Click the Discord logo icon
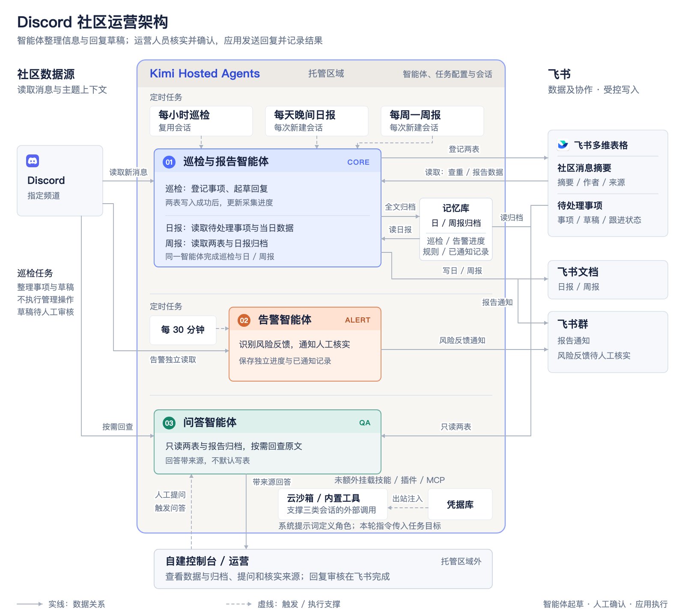The height and width of the screenshot is (616, 685). [x=33, y=161]
